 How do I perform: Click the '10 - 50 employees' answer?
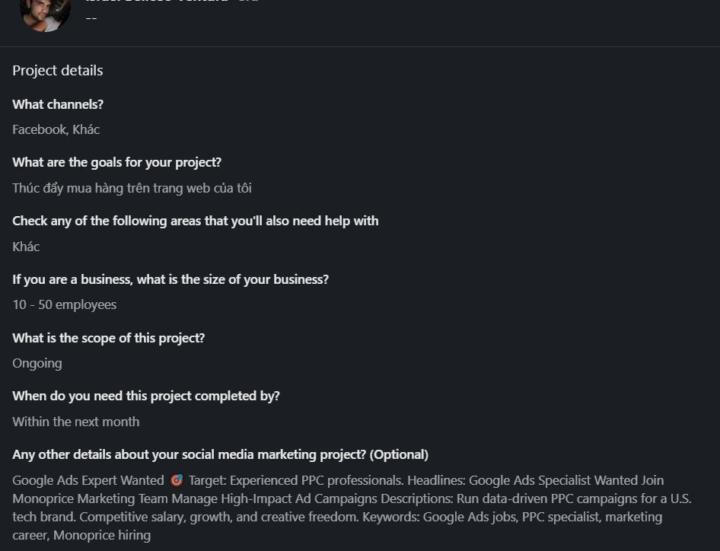(x=64, y=305)
